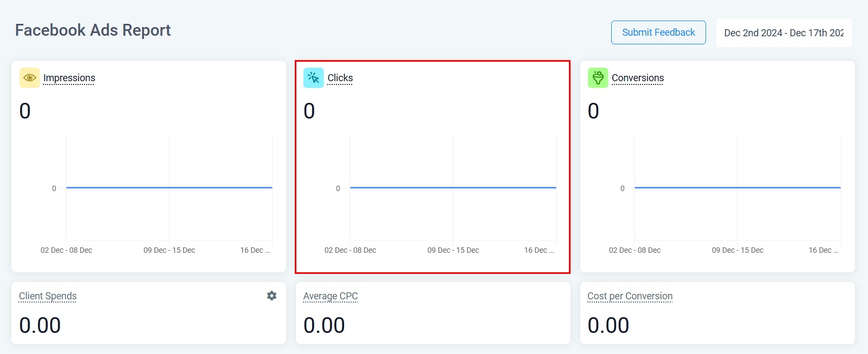Open Client Spends gear settings
The height and width of the screenshot is (354, 868).
pyautogui.click(x=271, y=296)
